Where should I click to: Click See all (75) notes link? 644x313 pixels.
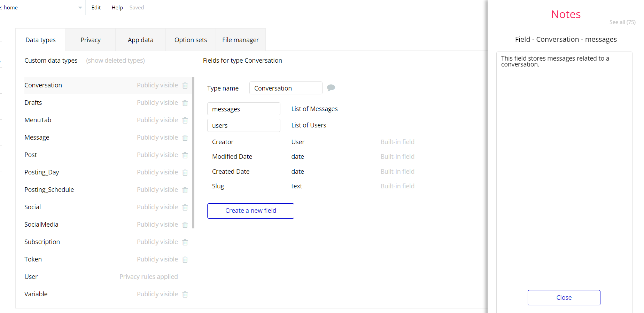[x=622, y=22]
